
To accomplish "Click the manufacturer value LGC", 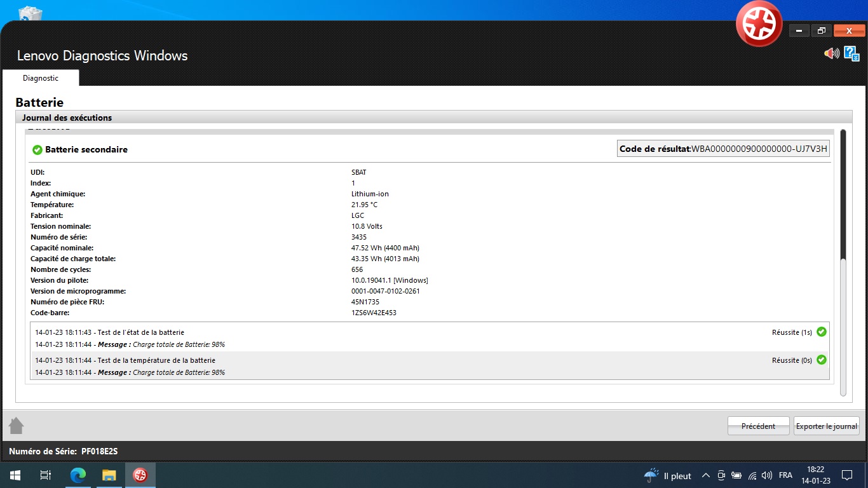I will coord(358,215).
